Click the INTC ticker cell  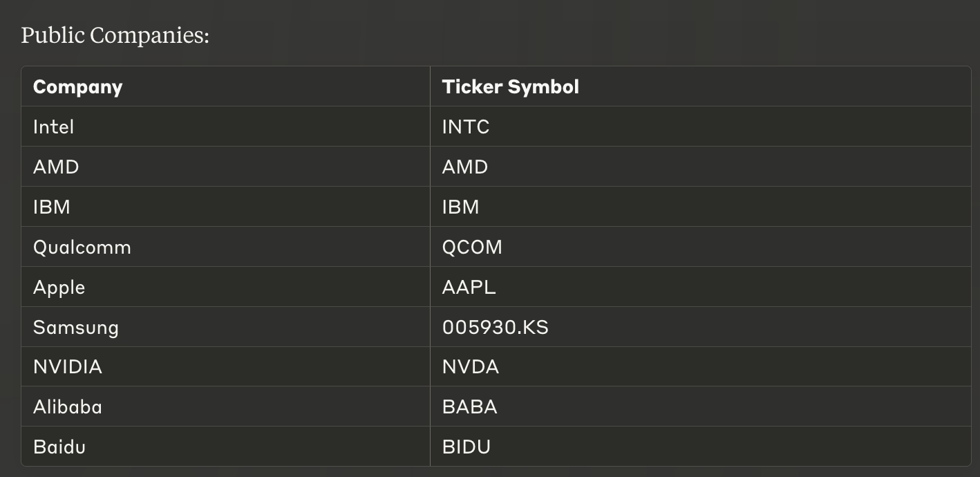point(700,127)
